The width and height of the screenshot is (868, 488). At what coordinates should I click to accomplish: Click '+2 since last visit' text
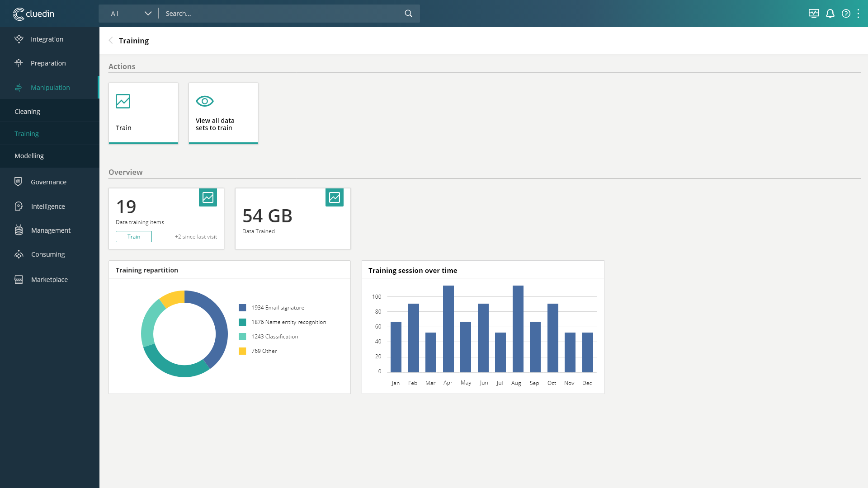point(196,237)
